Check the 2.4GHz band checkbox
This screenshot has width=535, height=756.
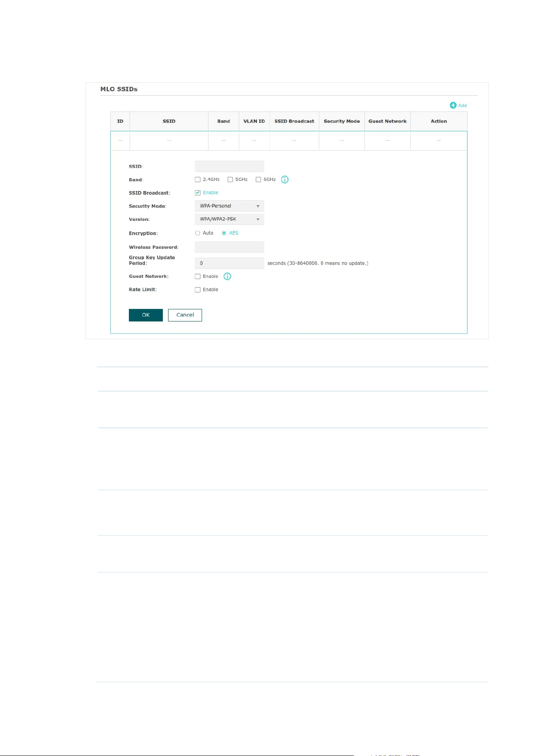tap(198, 180)
